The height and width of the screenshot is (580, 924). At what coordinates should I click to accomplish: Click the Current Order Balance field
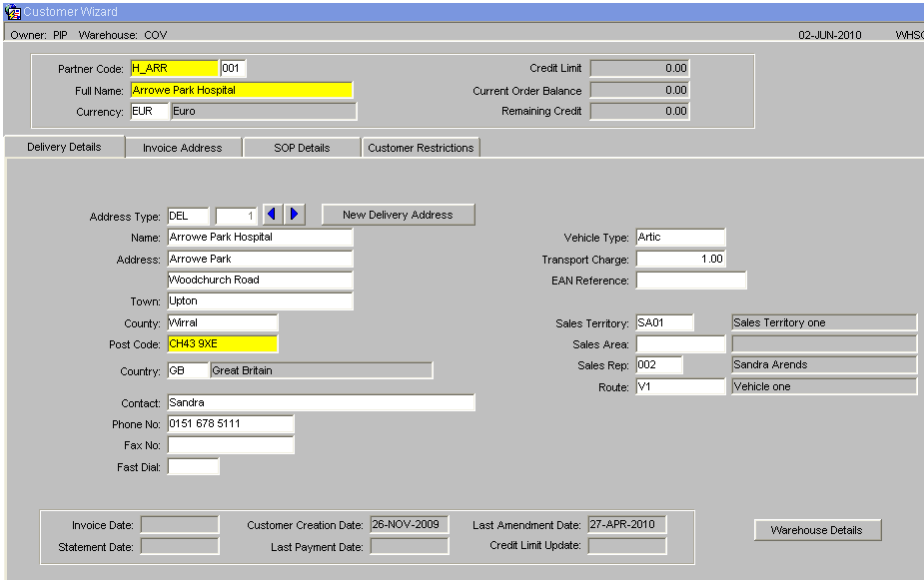point(639,90)
